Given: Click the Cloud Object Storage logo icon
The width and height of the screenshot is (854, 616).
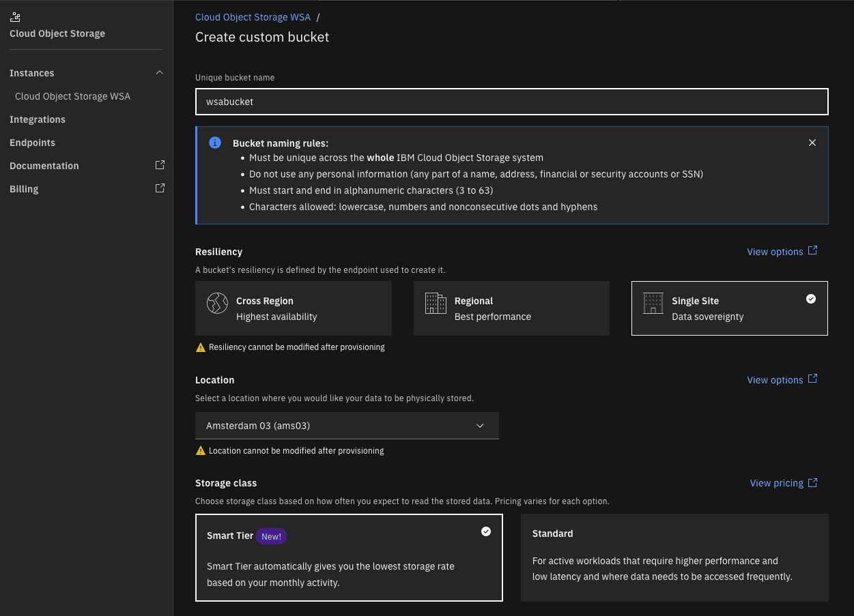Looking at the screenshot, I should (14, 17).
